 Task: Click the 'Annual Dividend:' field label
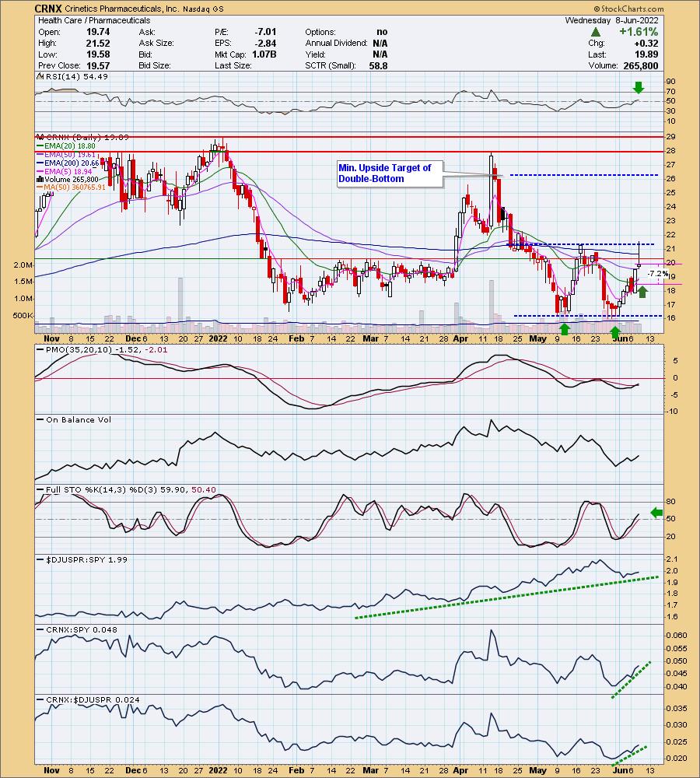[x=336, y=43]
